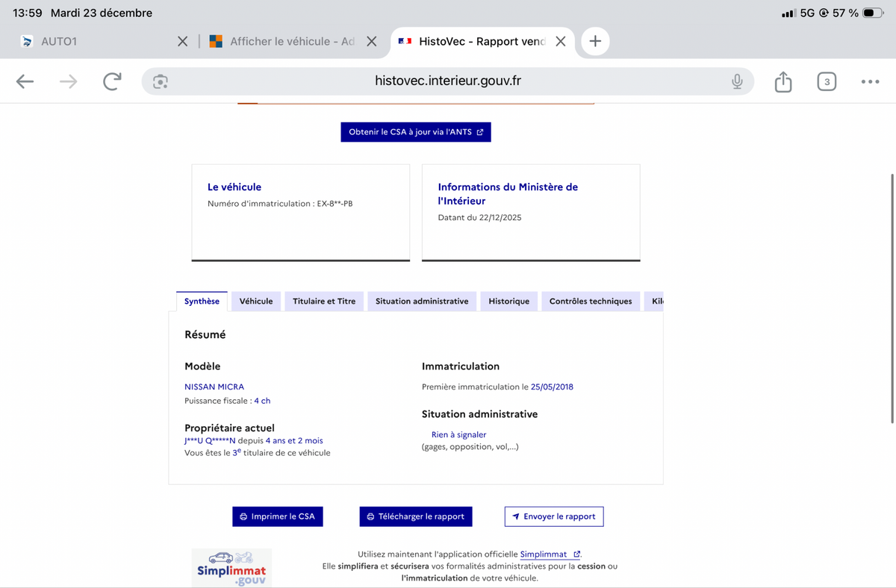Click the Télécharger le rapport button
This screenshot has width=896, height=588.
tap(415, 516)
